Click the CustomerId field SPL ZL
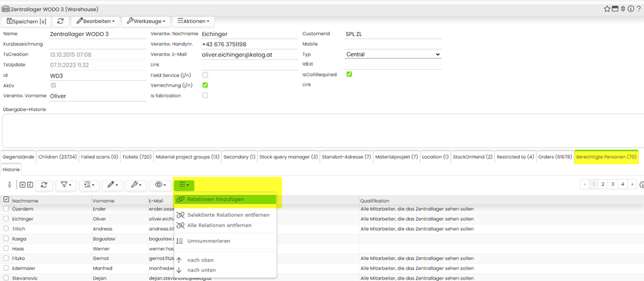The width and height of the screenshot is (644, 281). click(x=393, y=34)
